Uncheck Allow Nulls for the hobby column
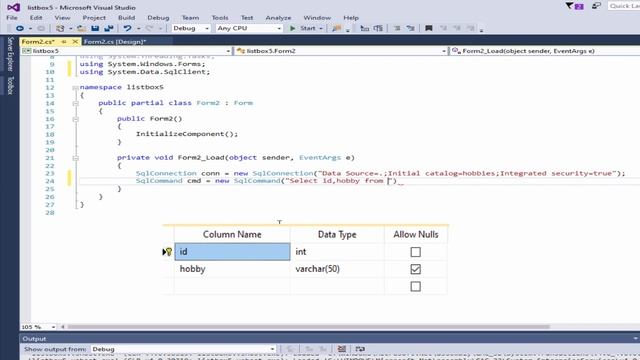 coord(416,269)
